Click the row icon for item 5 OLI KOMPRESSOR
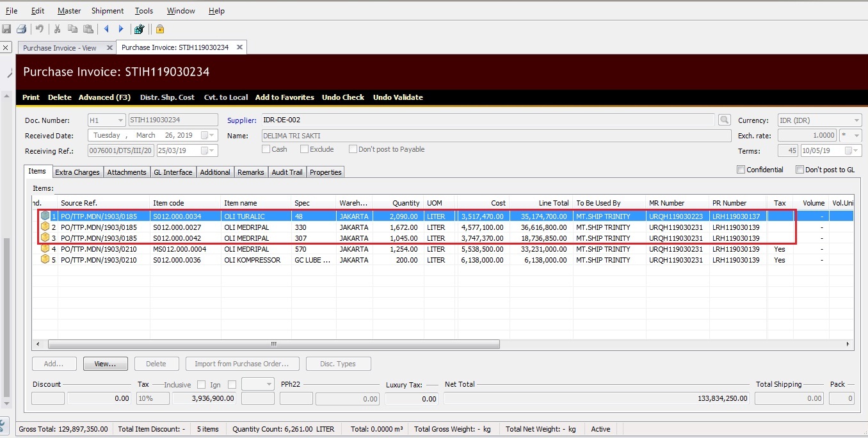The height and width of the screenshot is (438, 868). click(45, 260)
